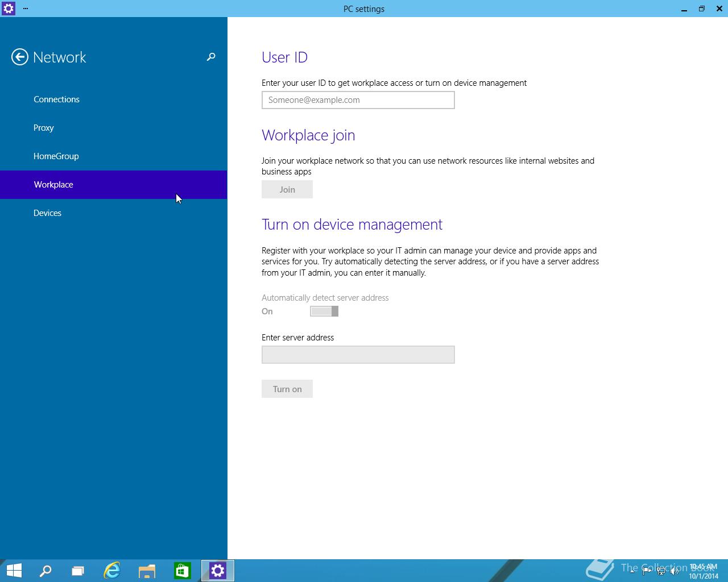Screen dimensions: 728x582
Task: Select Connections in Network sidebar
Action: (114, 99)
